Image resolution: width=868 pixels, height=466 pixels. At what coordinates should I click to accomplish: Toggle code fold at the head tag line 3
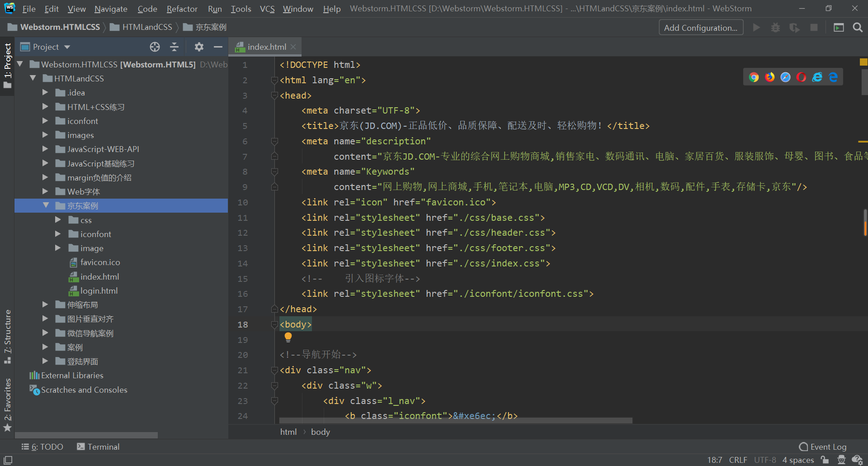pos(274,95)
